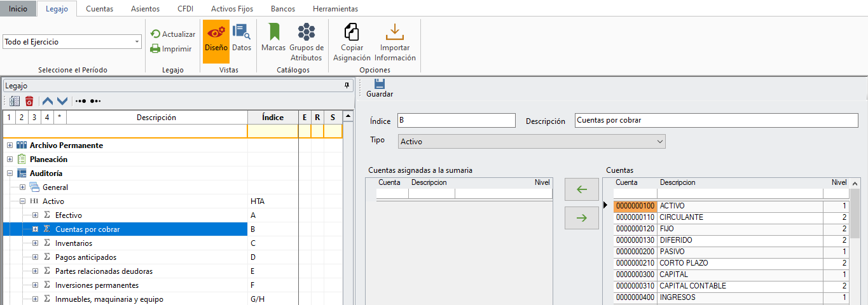Image resolution: width=868 pixels, height=305 pixels.
Task: Open Grupos de Atributos catalog
Action: point(307,42)
